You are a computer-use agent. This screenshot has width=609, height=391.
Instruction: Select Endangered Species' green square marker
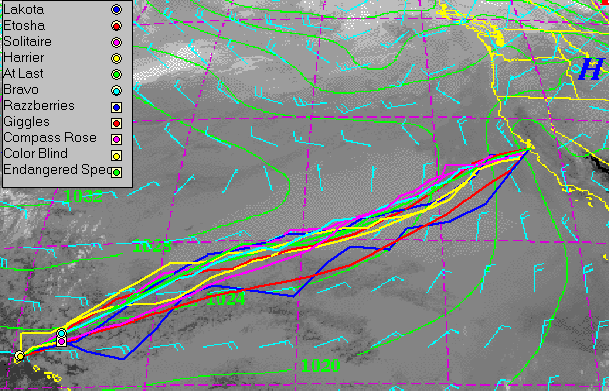(x=116, y=172)
